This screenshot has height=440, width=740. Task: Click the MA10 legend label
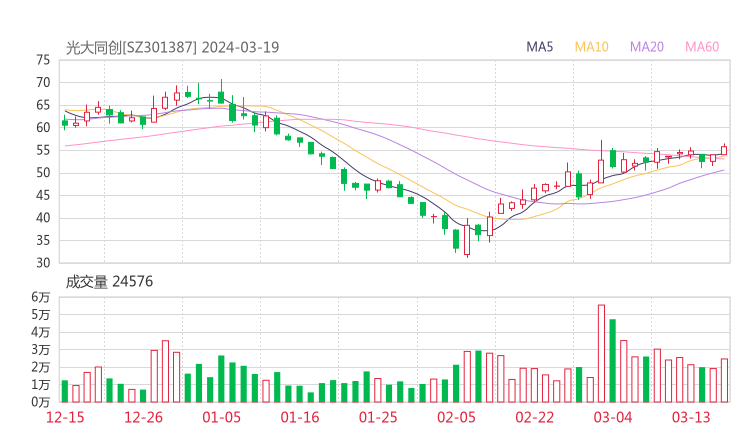[x=591, y=47]
